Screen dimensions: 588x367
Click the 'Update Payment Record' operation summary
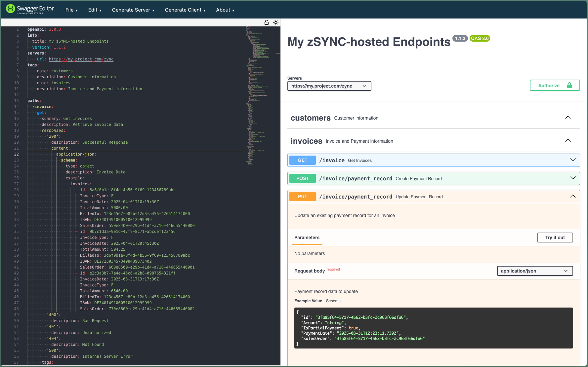click(419, 197)
